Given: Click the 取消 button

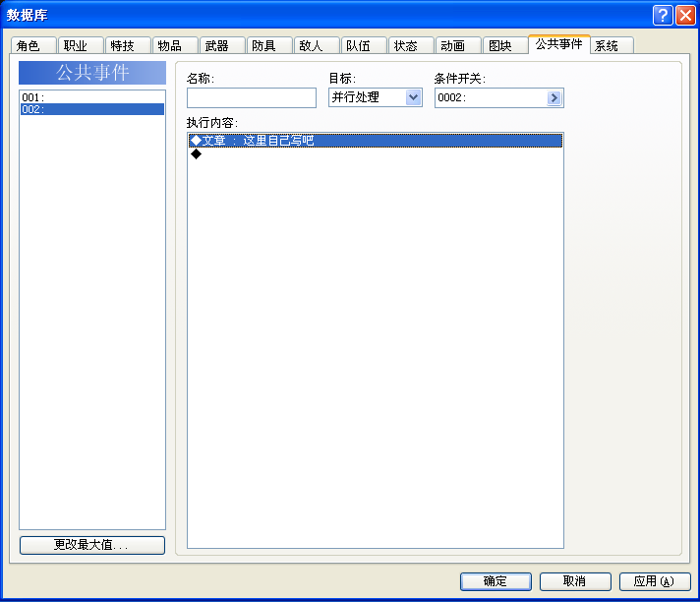Looking at the screenshot, I should pos(575,581).
